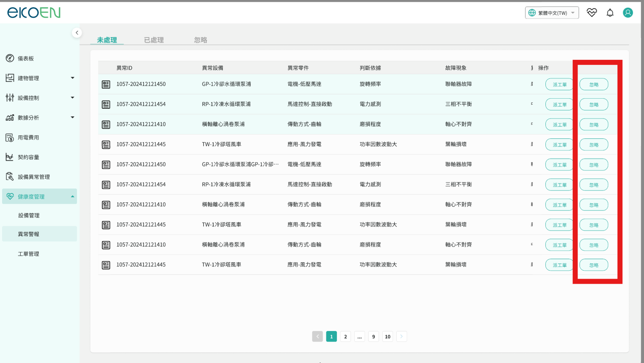Open detail icon for GP-1冷卻水循環泵浦 first row
644x363 pixels.
coord(106,84)
